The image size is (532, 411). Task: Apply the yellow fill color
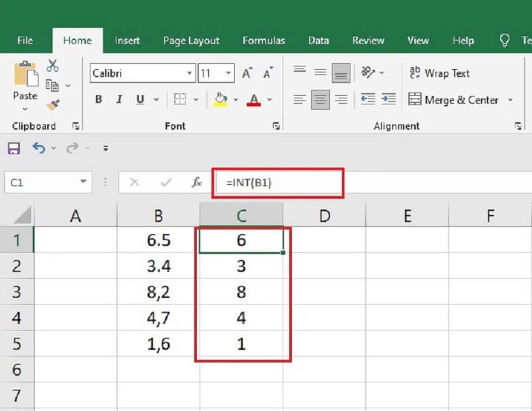[220, 100]
